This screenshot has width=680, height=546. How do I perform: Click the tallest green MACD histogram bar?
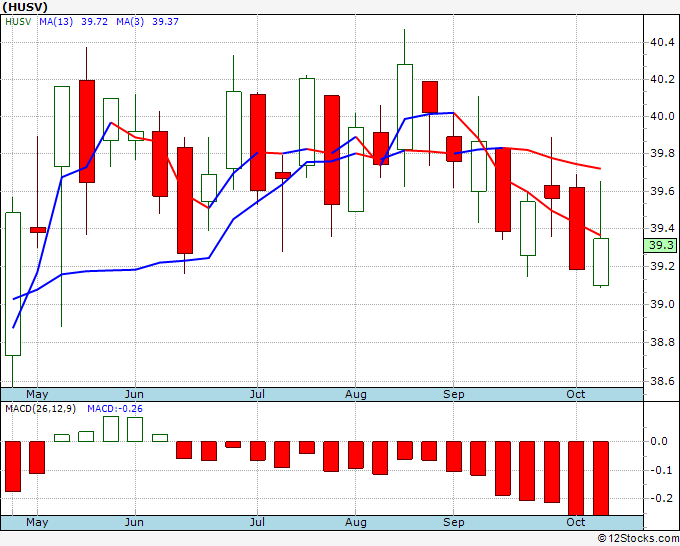pyautogui.click(x=111, y=429)
